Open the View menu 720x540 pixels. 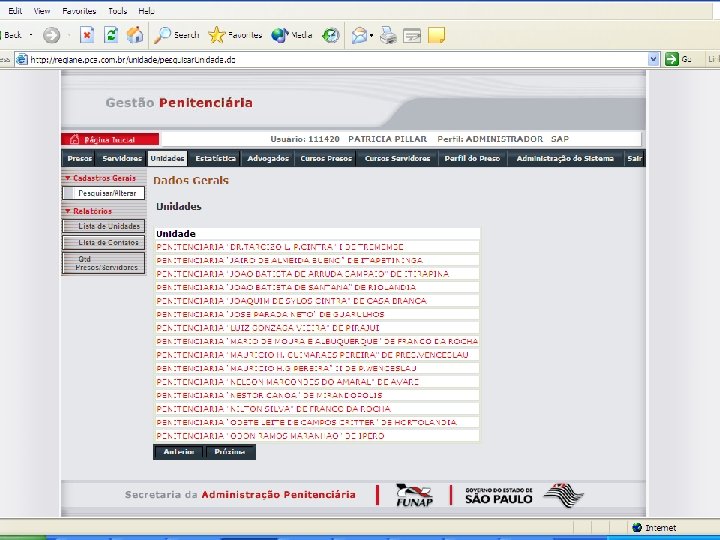[42, 11]
